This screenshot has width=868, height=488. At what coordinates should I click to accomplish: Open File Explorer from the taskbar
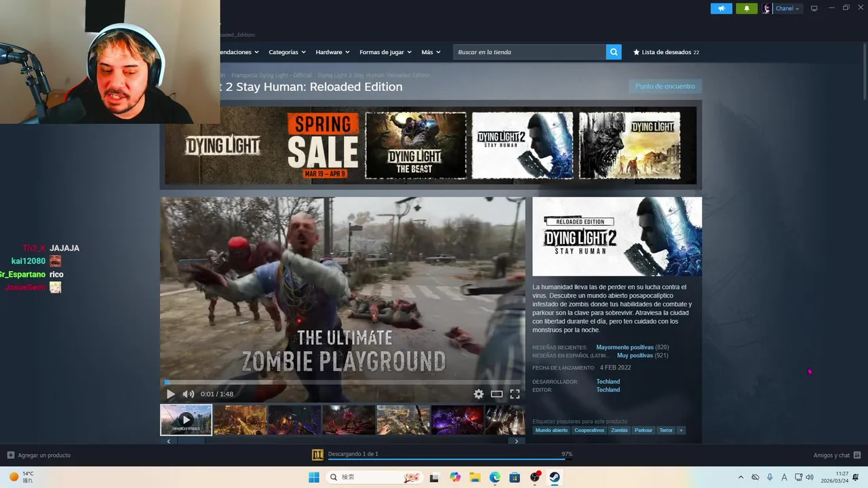(475, 477)
